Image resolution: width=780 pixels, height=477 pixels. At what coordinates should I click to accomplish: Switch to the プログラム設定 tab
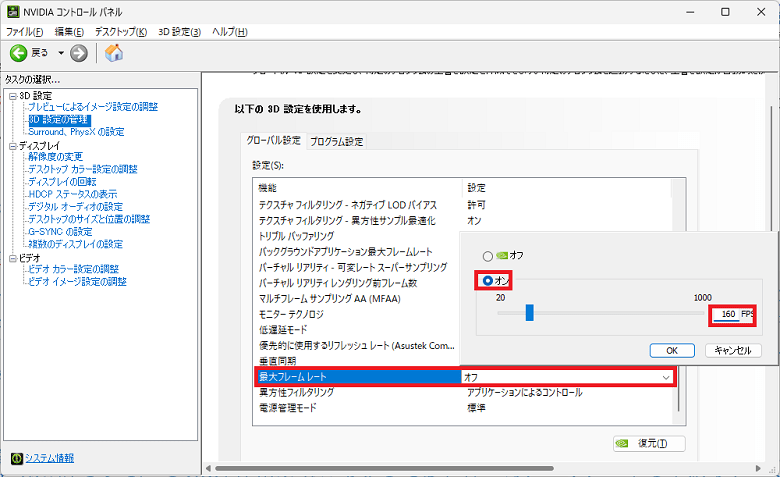(336, 141)
